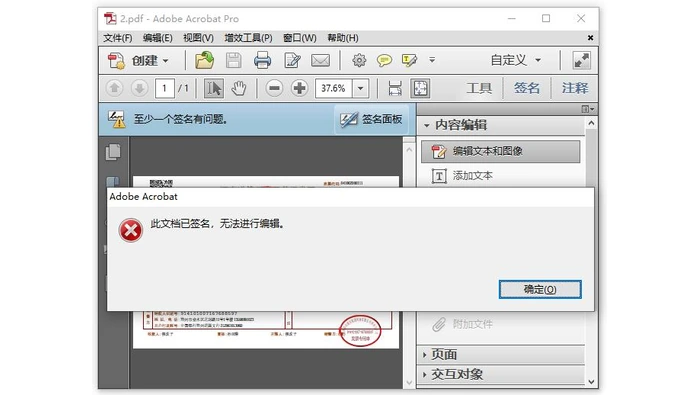Click the save floppy disk icon

coord(233,60)
